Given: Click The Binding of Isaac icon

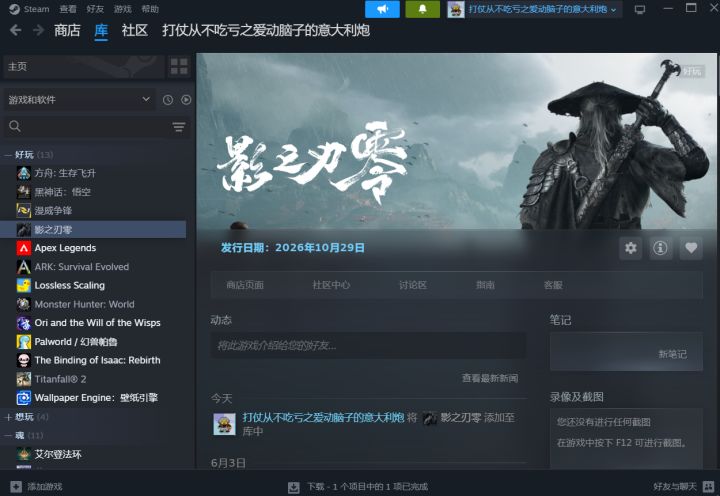Looking at the screenshot, I should (23, 360).
